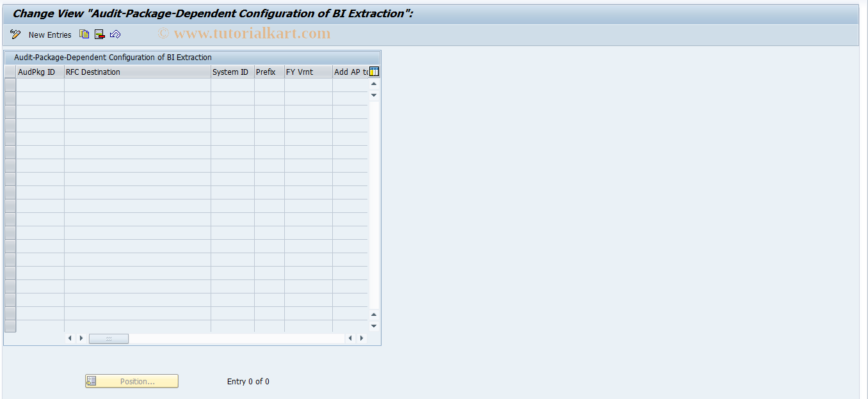Delete the selected entry using delete icon
The height and width of the screenshot is (399, 868).
click(x=99, y=35)
